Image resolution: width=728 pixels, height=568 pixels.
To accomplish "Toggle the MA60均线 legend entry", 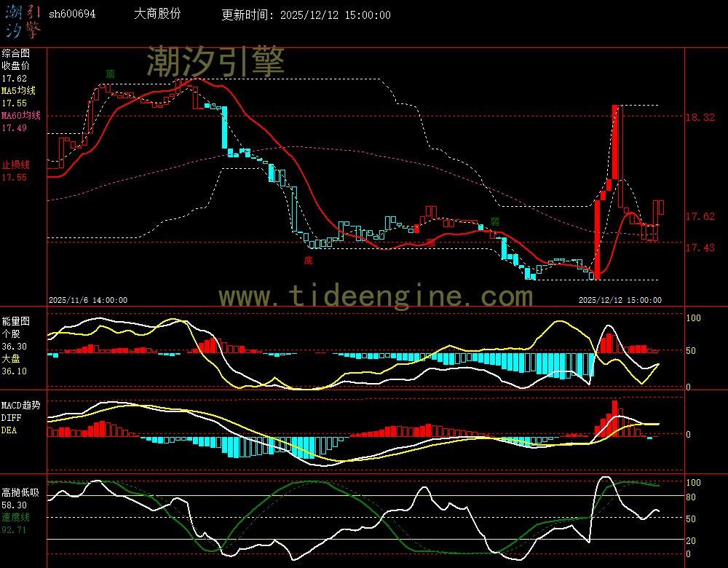I will click(x=20, y=116).
